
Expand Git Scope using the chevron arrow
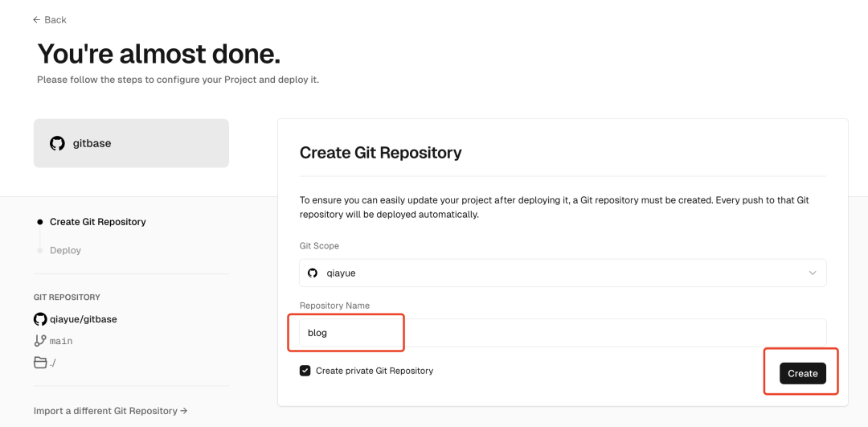tap(813, 273)
